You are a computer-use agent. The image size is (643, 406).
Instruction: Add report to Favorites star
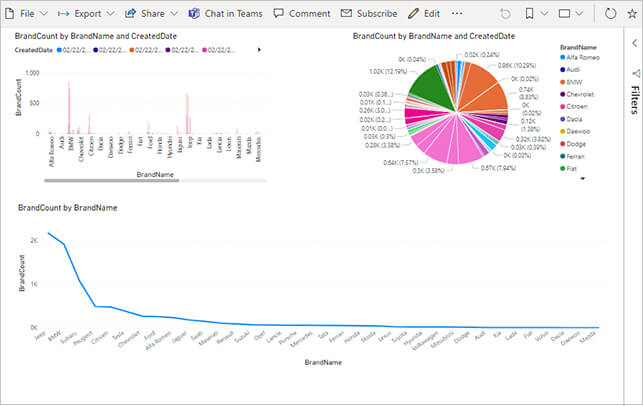point(632,14)
